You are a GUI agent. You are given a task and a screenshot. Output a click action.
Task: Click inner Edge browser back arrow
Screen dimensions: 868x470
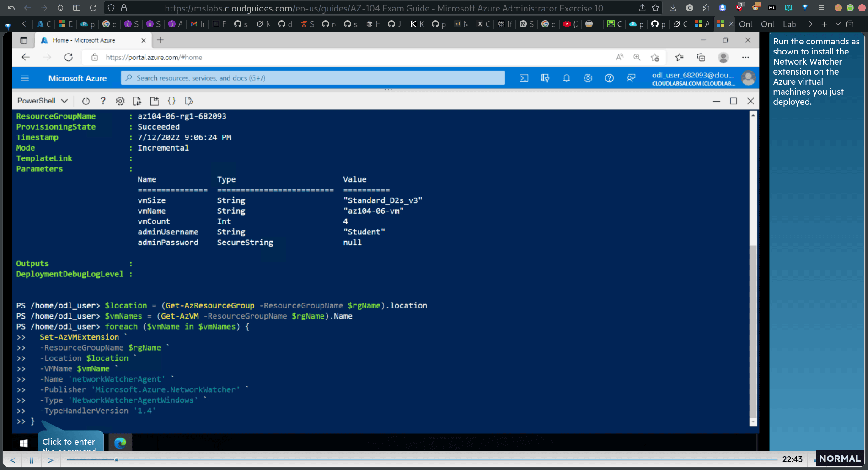click(x=26, y=57)
